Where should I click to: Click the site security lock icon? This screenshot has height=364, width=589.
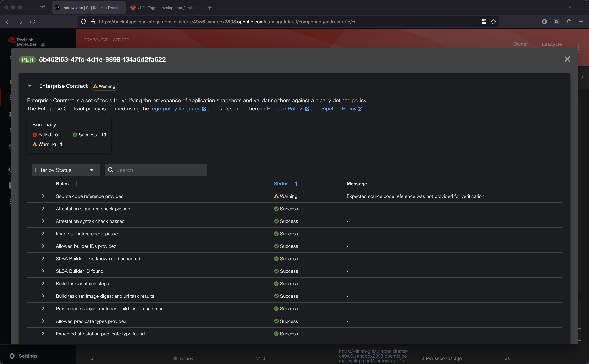tap(93, 22)
